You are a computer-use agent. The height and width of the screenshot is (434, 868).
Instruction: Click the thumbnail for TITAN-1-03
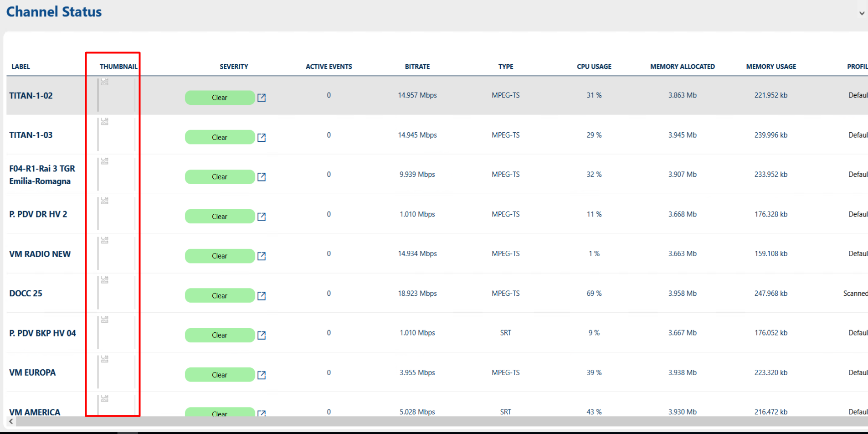coord(116,134)
